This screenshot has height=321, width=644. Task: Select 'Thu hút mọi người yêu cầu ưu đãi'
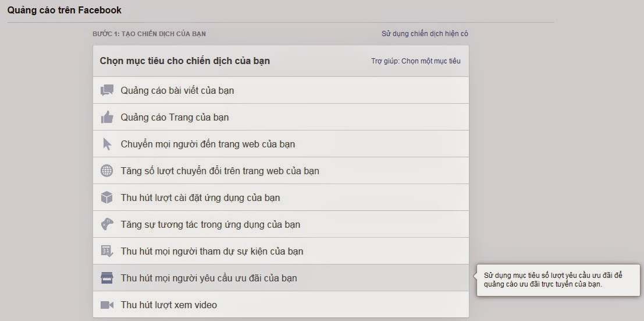(x=281, y=278)
